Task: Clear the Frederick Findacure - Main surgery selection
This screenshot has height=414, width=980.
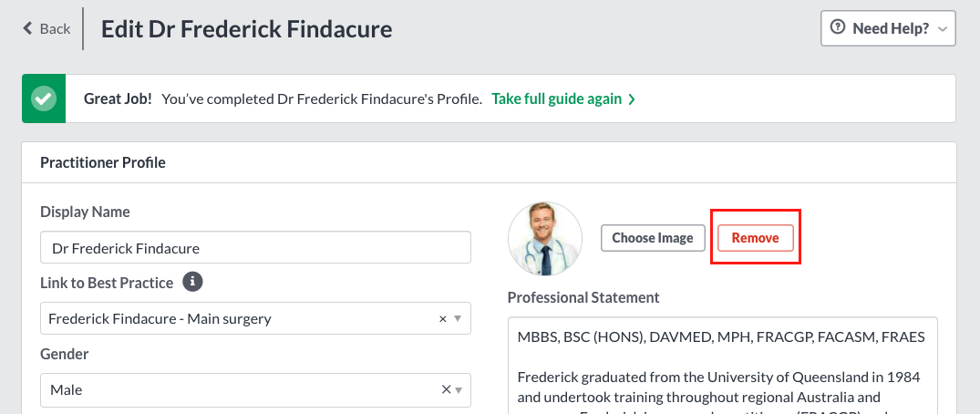Action: [x=442, y=319]
